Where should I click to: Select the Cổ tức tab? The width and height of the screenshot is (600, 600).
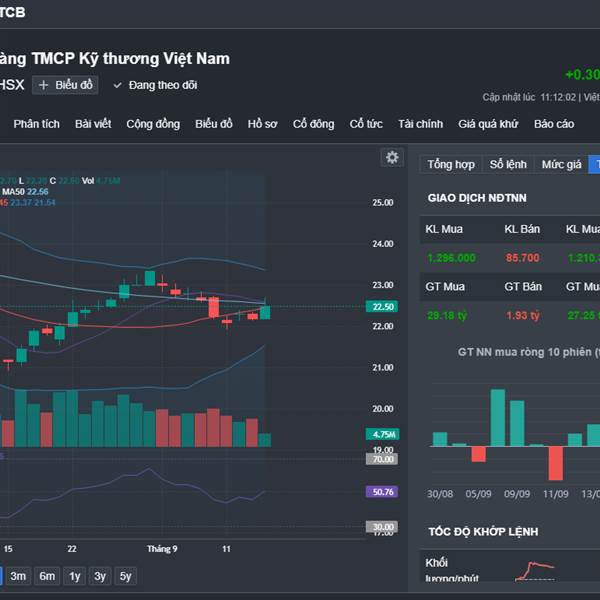coord(366,124)
